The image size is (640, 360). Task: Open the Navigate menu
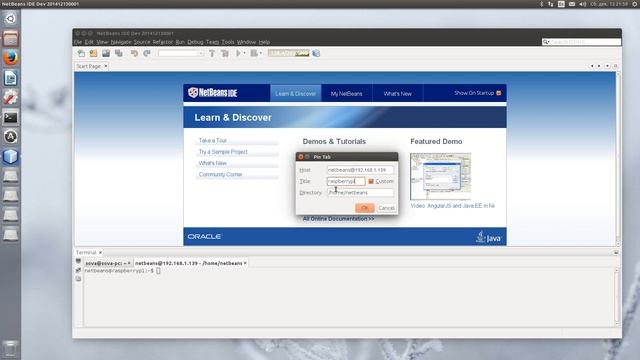[x=121, y=42]
